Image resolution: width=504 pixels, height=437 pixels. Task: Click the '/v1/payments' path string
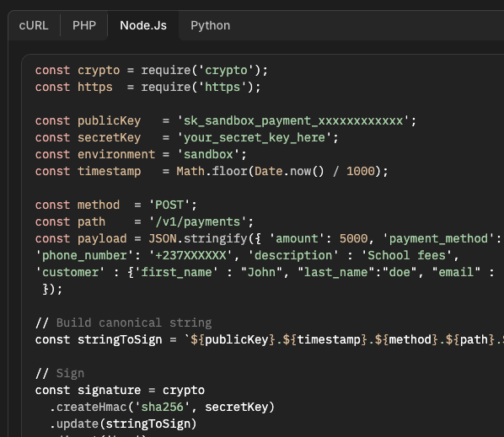click(x=198, y=222)
